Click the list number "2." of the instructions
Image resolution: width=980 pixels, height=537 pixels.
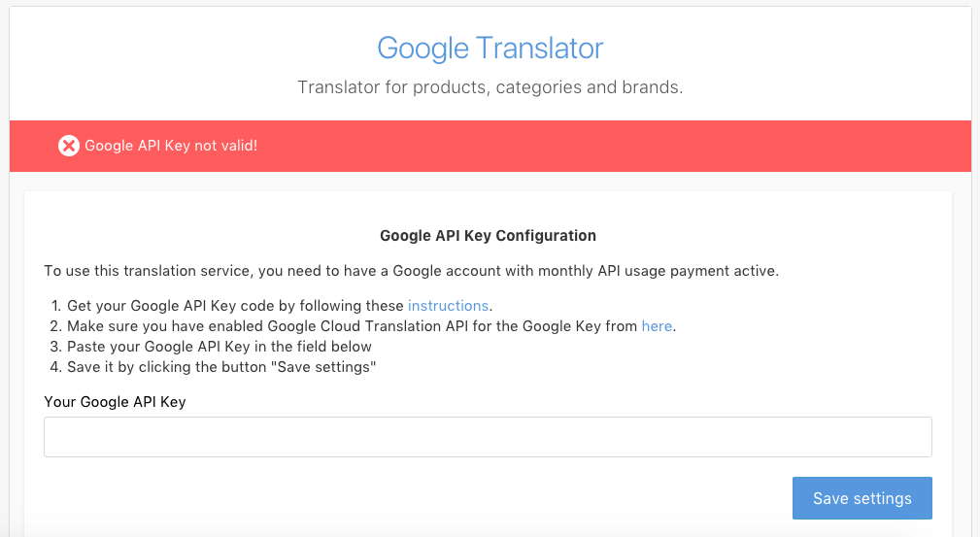coord(55,326)
